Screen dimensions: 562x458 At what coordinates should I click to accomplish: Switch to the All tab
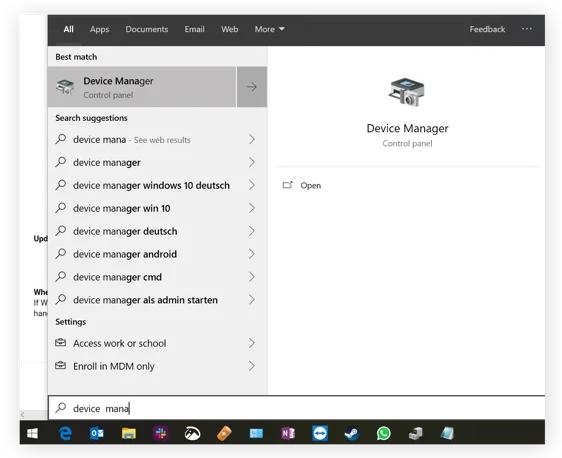pos(68,29)
